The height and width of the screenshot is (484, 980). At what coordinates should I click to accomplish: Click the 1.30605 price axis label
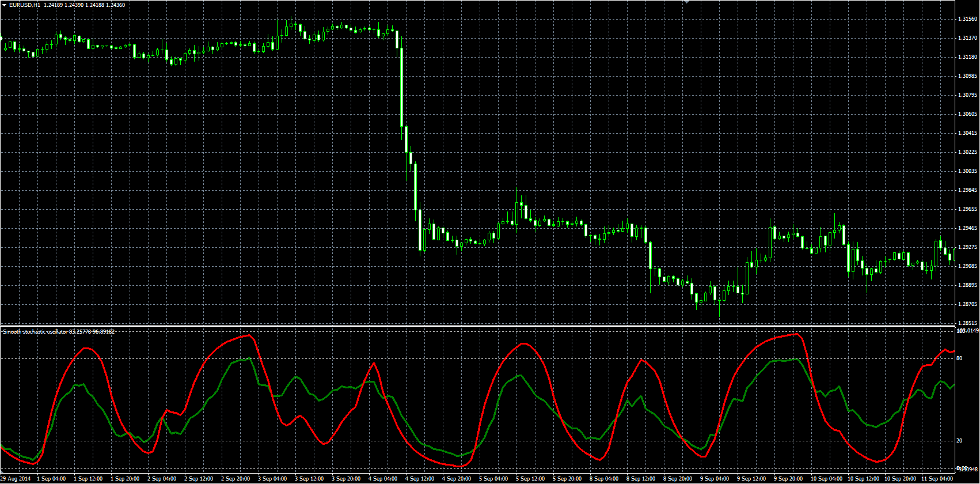pyautogui.click(x=967, y=114)
